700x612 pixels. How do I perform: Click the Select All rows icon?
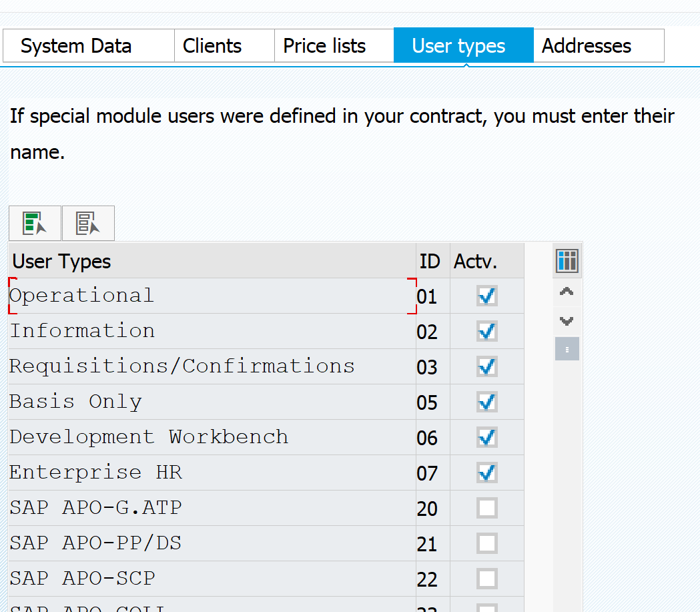pos(34,223)
